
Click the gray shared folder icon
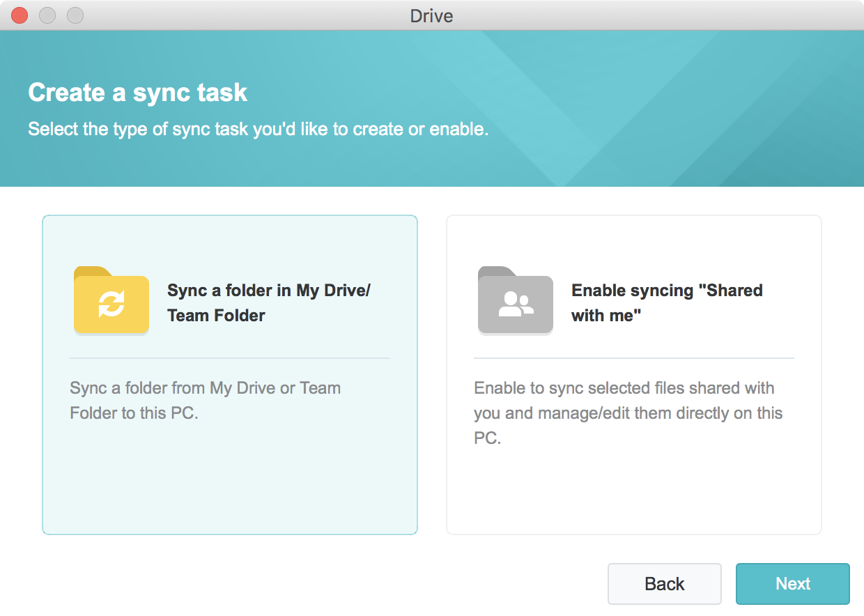coord(516,301)
